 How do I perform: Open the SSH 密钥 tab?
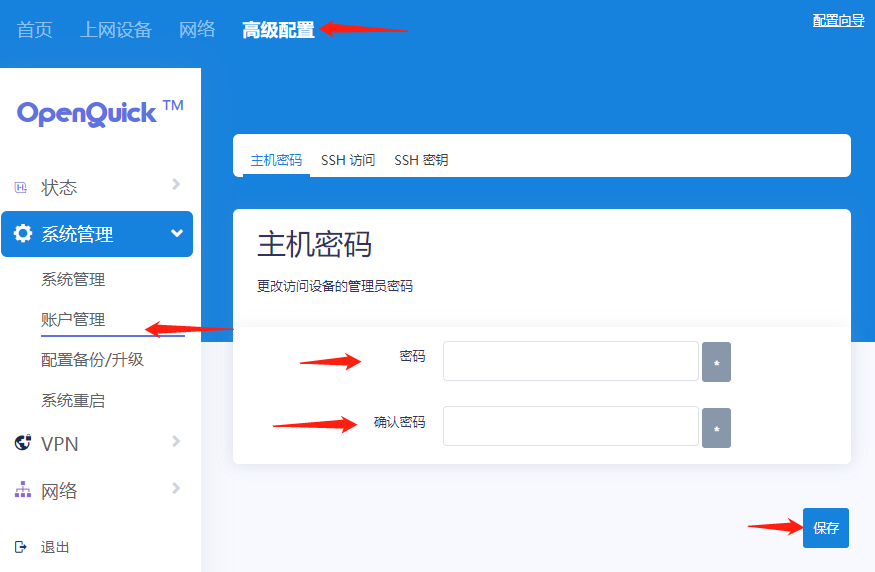421,160
